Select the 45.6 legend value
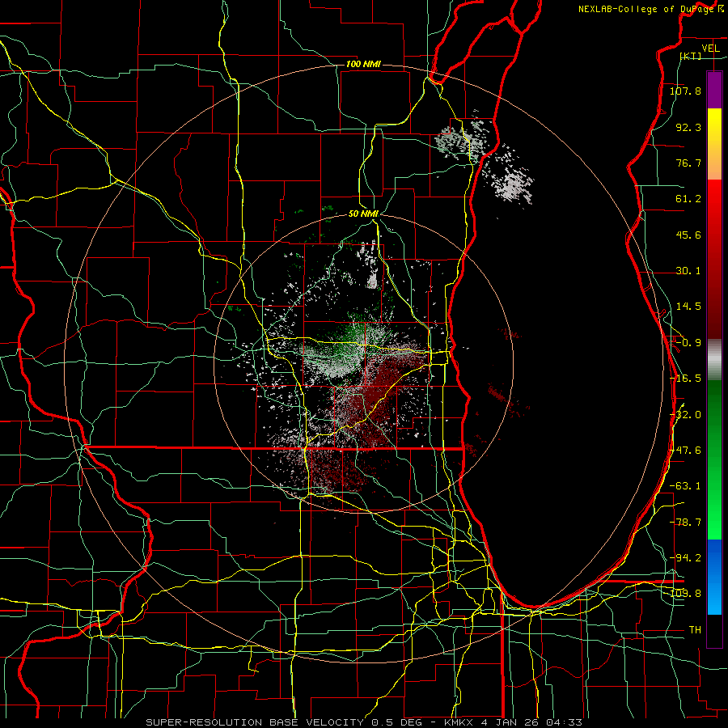 (688, 235)
